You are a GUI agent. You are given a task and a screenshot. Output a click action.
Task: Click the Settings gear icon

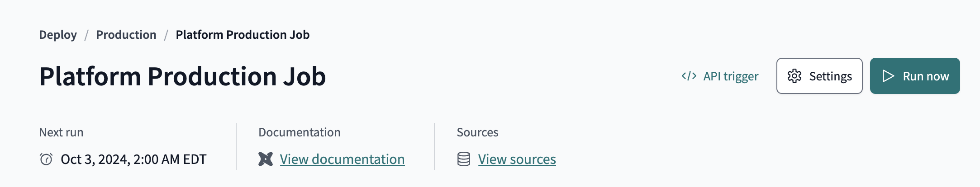tap(794, 76)
